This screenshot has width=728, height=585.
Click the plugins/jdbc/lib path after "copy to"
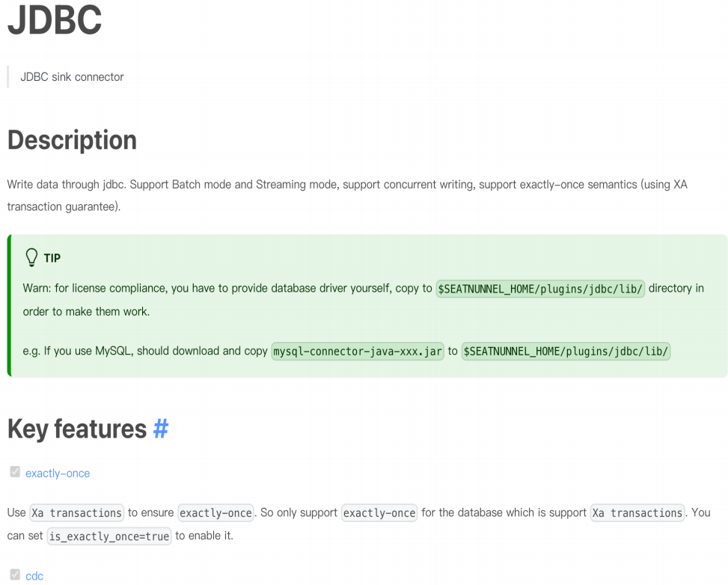click(540, 288)
